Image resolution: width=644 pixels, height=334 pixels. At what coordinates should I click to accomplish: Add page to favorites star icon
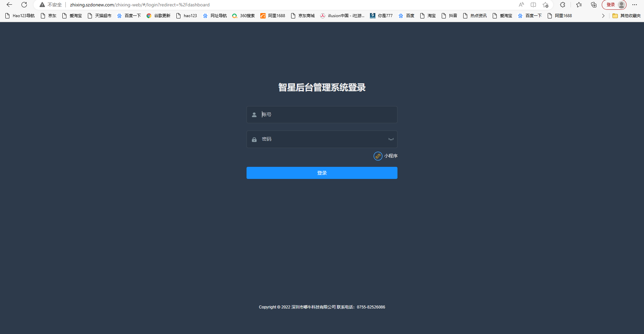[546, 5]
